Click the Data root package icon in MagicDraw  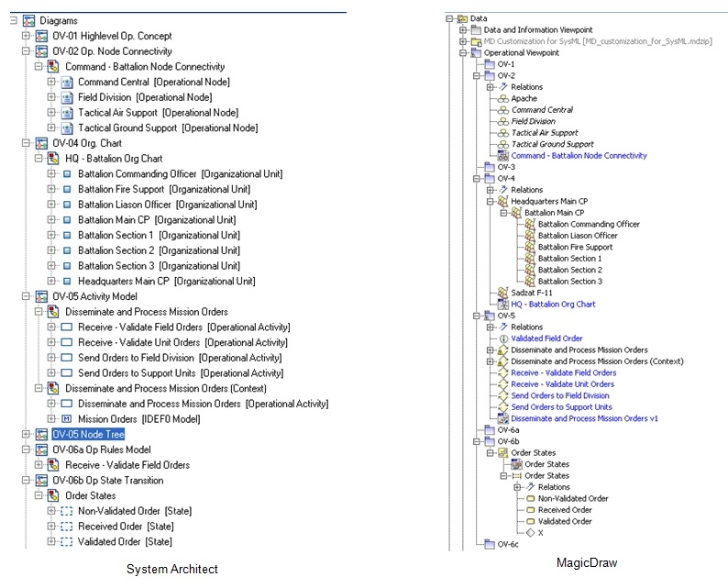[x=462, y=18]
